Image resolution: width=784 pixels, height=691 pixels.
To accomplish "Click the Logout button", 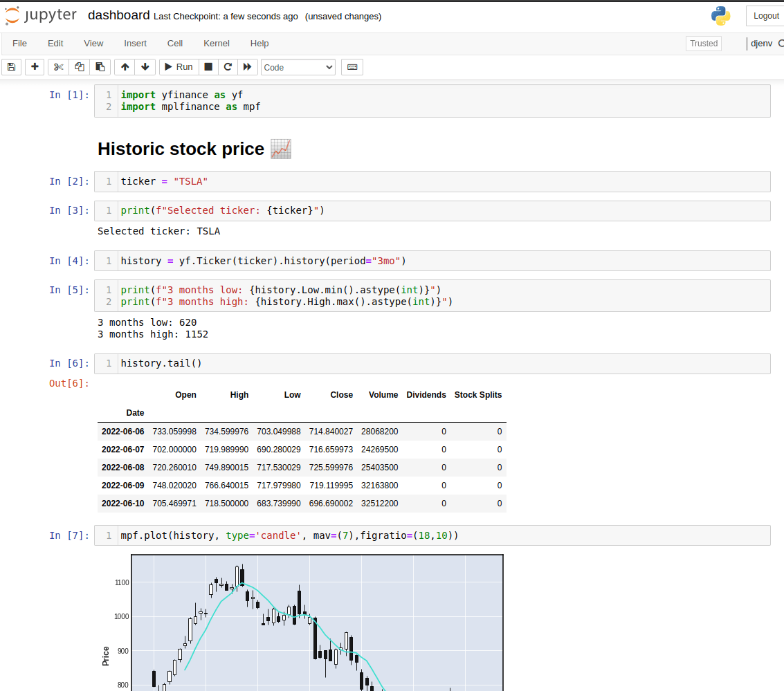I will [x=765, y=15].
